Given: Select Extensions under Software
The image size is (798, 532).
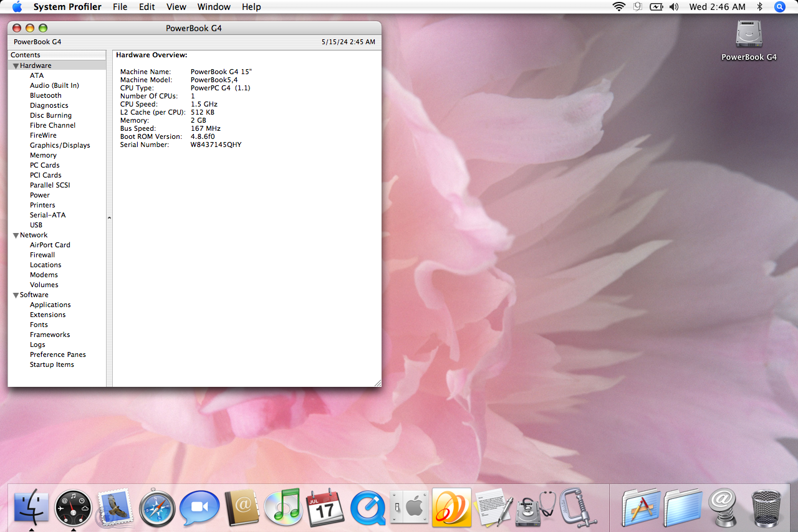Looking at the screenshot, I should tap(47, 315).
